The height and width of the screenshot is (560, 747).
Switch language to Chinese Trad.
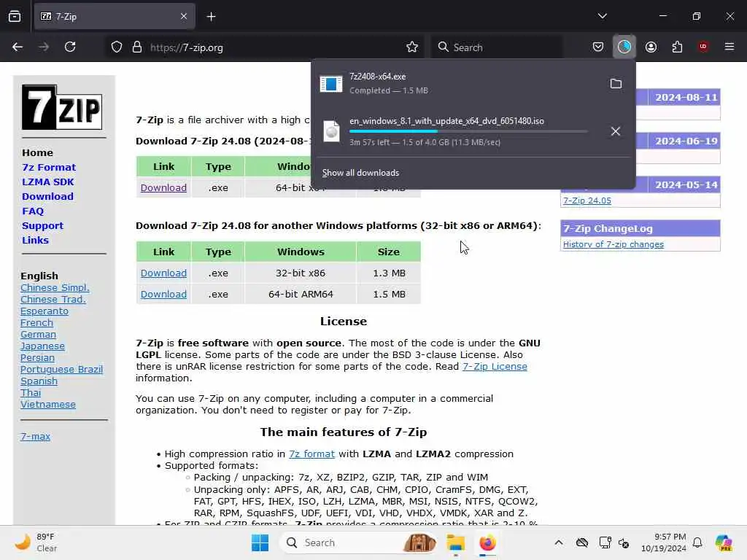coord(53,300)
